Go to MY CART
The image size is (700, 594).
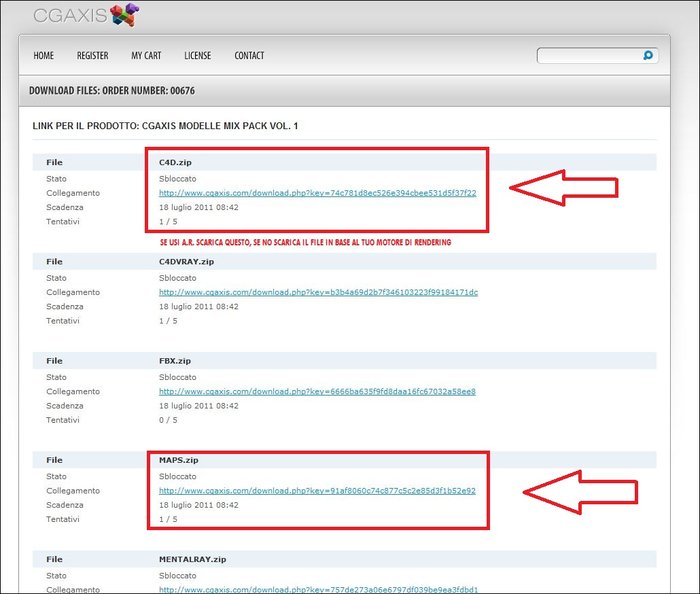pos(146,56)
